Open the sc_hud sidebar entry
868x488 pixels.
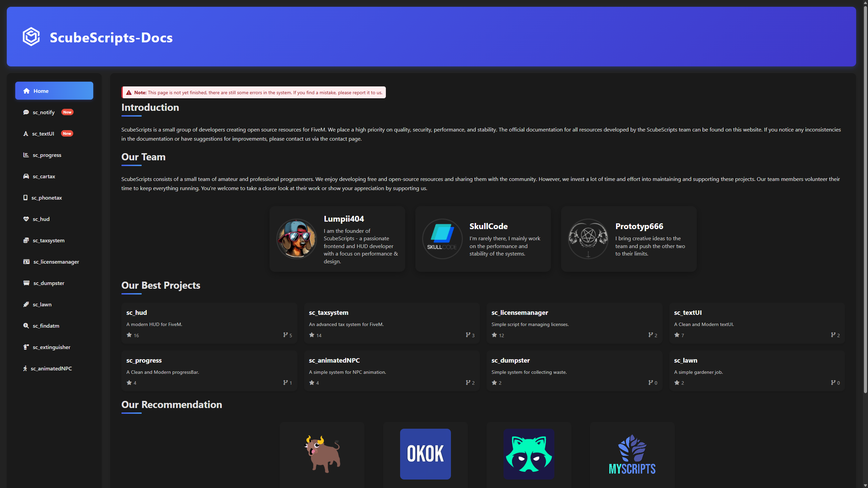coord(54,219)
